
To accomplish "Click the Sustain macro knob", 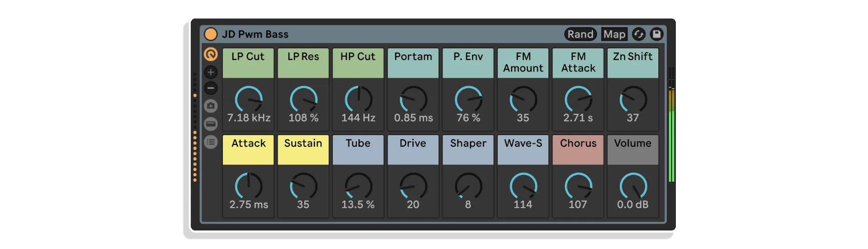I will (303, 186).
